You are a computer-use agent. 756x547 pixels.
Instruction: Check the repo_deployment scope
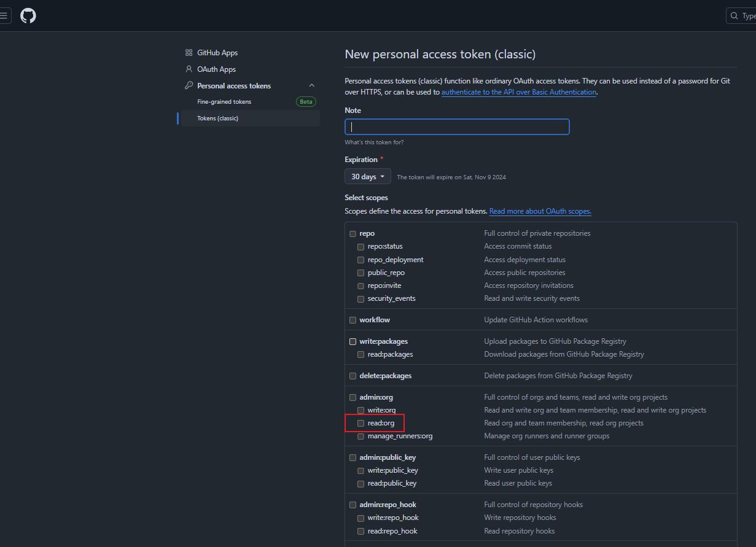(x=361, y=260)
